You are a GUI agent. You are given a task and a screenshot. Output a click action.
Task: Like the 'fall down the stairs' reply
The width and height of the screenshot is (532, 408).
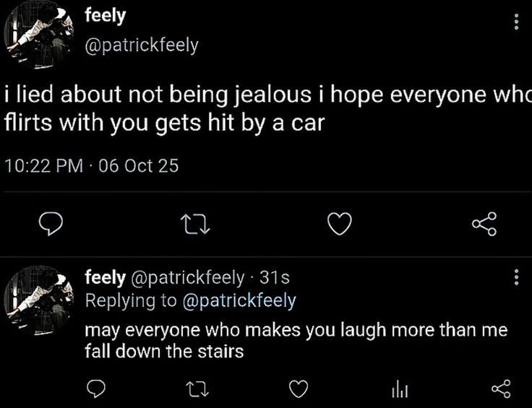pyautogui.click(x=299, y=390)
